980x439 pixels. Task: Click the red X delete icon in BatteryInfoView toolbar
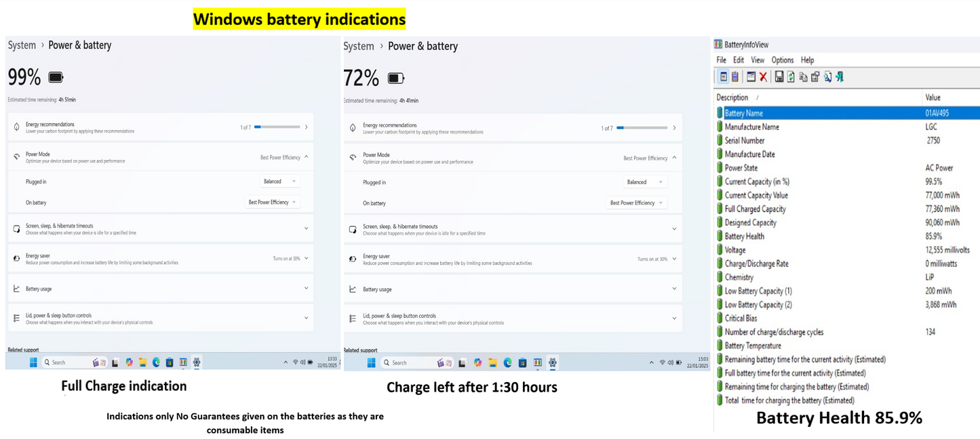click(x=763, y=77)
